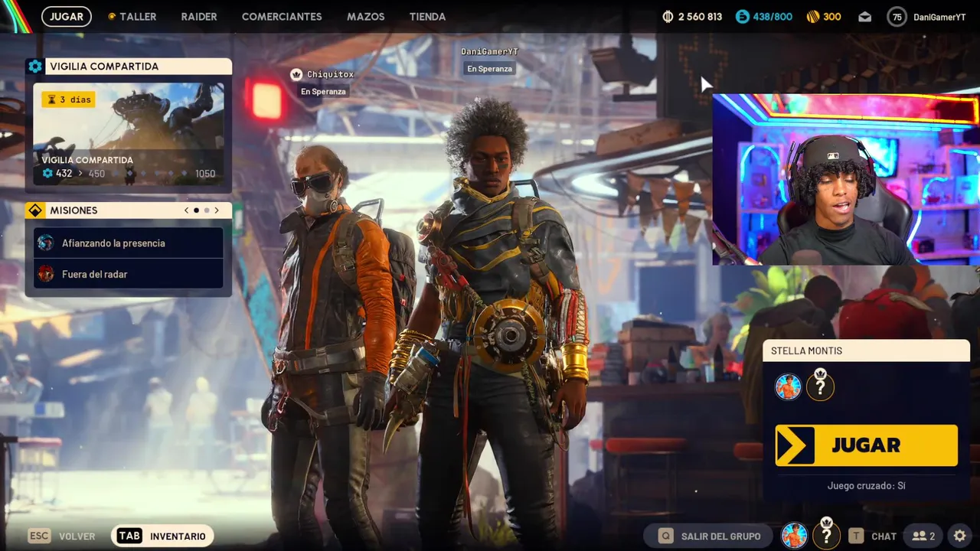Click the Misiones header yellow diamond icon
The image size is (980, 551).
point(34,210)
